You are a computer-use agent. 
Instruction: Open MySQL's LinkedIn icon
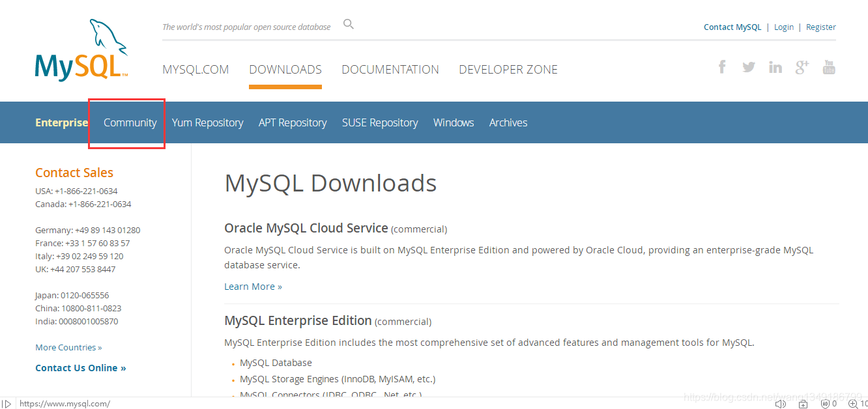[x=775, y=67]
